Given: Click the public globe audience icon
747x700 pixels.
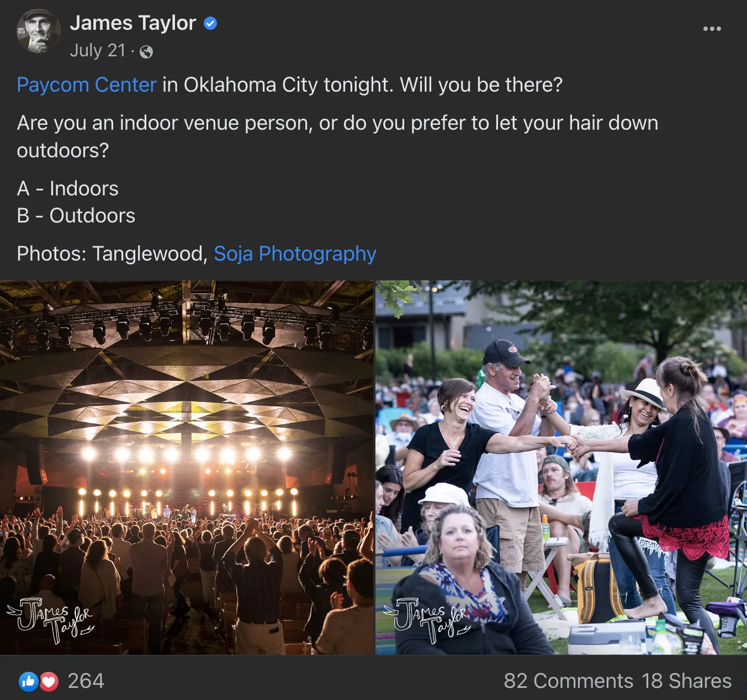Looking at the screenshot, I should pos(146,52).
